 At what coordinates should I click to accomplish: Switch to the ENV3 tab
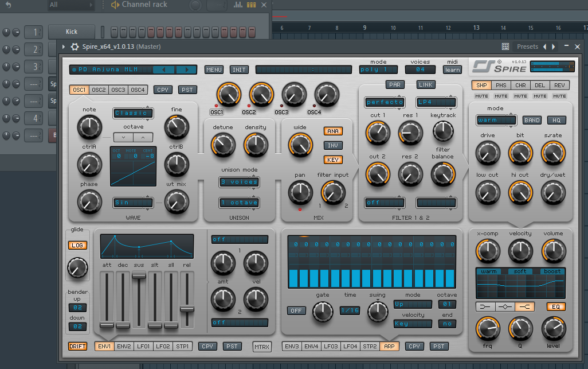pyautogui.click(x=292, y=346)
